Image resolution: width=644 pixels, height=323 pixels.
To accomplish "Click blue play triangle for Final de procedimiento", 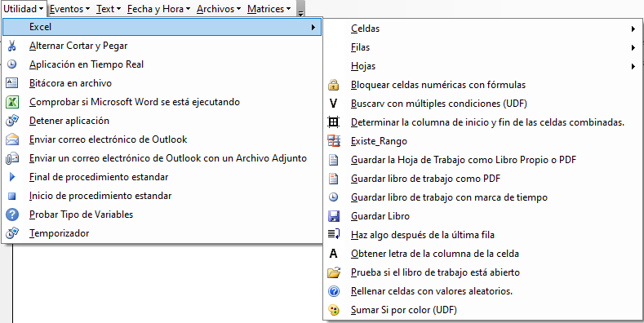I will [x=12, y=177].
